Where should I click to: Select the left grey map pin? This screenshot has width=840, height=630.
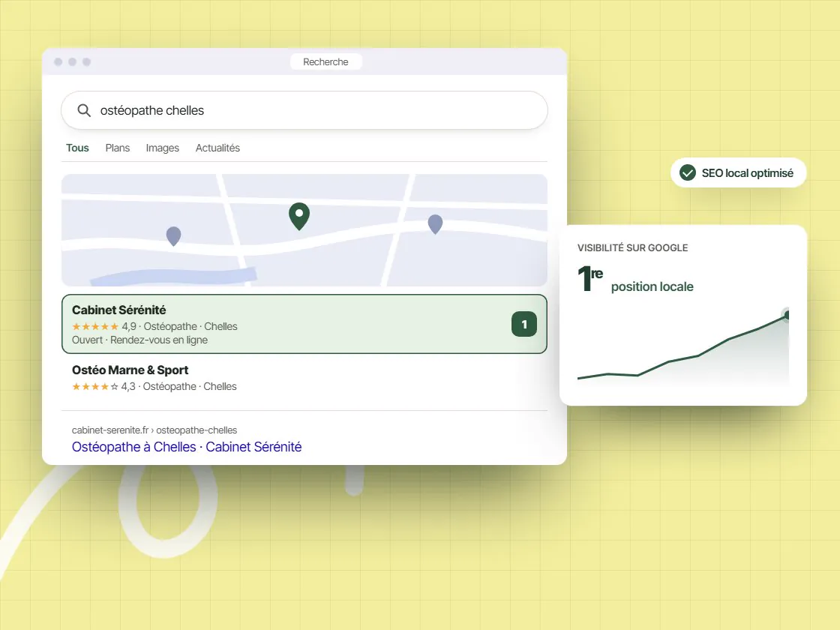click(x=173, y=236)
